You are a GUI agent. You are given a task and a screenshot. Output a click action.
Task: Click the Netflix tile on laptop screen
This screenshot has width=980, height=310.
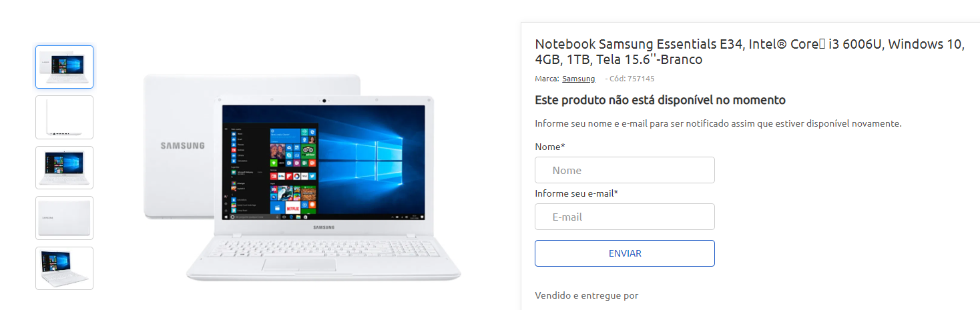[293, 207]
